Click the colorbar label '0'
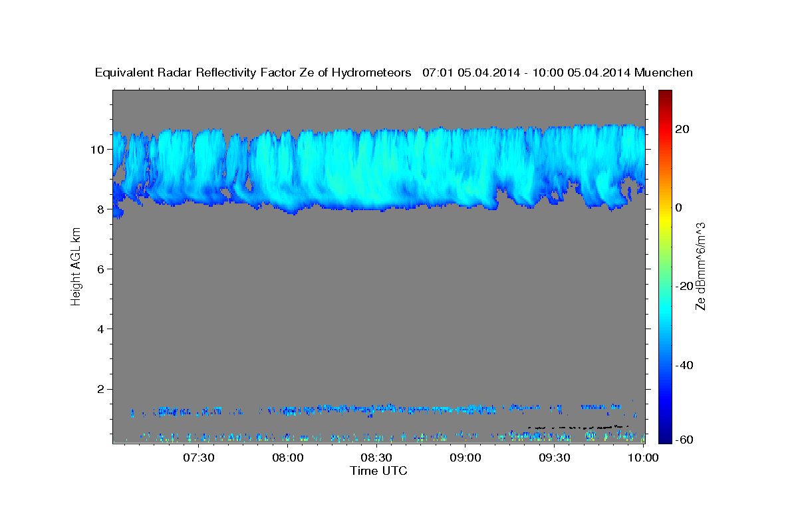 pos(679,207)
